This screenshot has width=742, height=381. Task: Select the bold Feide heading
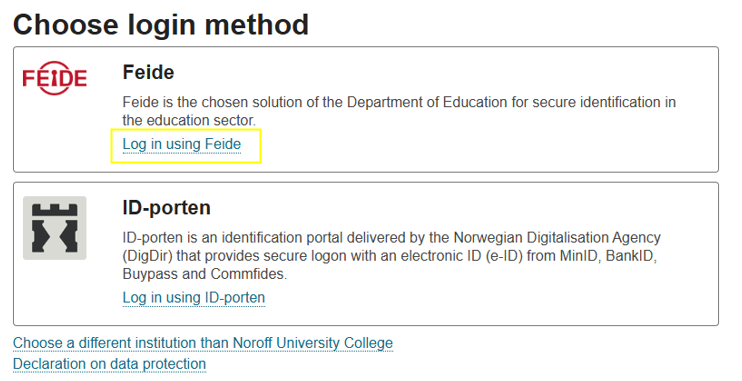149,72
